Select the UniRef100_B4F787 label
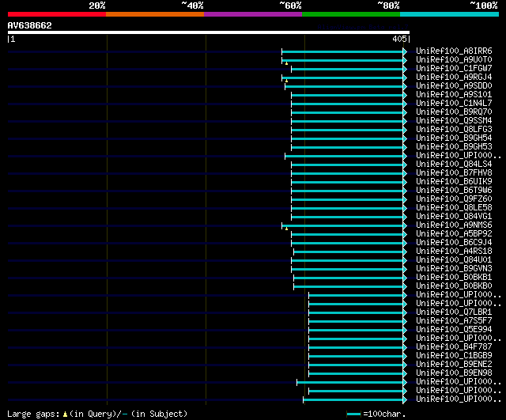The height and width of the screenshot is (420, 506). [454, 347]
